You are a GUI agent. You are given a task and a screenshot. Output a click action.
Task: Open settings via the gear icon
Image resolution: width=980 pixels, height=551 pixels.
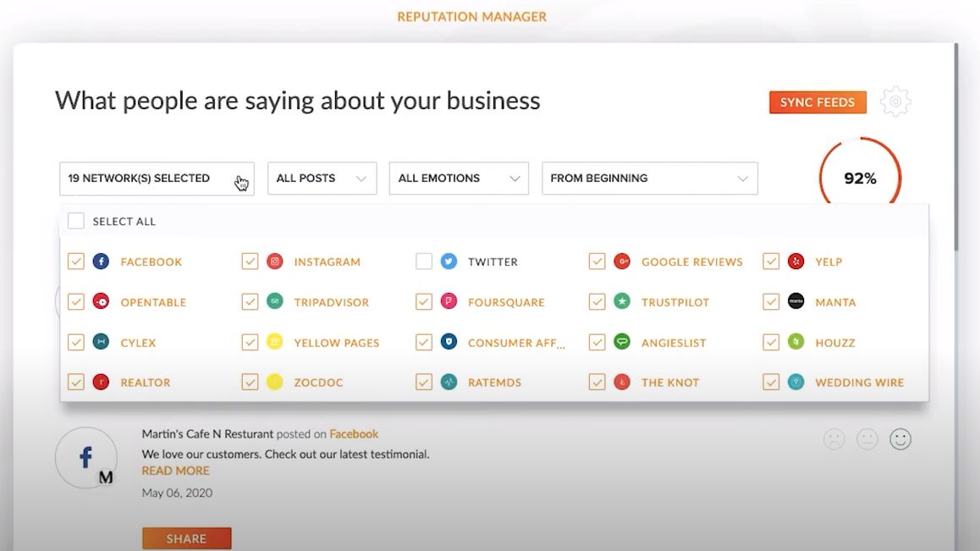(x=895, y=102)
